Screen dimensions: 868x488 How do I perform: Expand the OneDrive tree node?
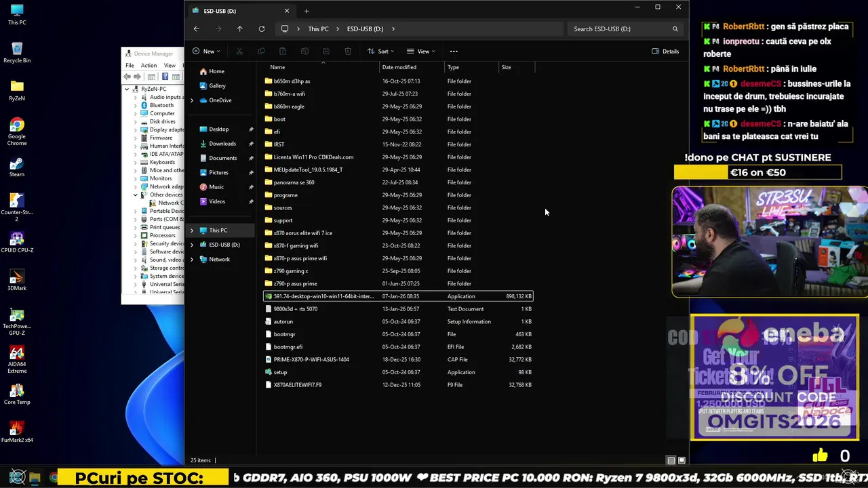point(192,100)
